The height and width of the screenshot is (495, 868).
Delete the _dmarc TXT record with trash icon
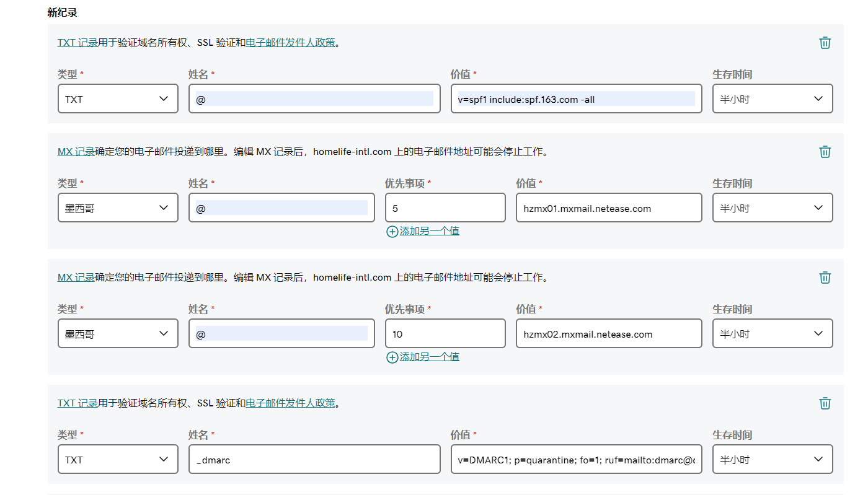point(825,403)
